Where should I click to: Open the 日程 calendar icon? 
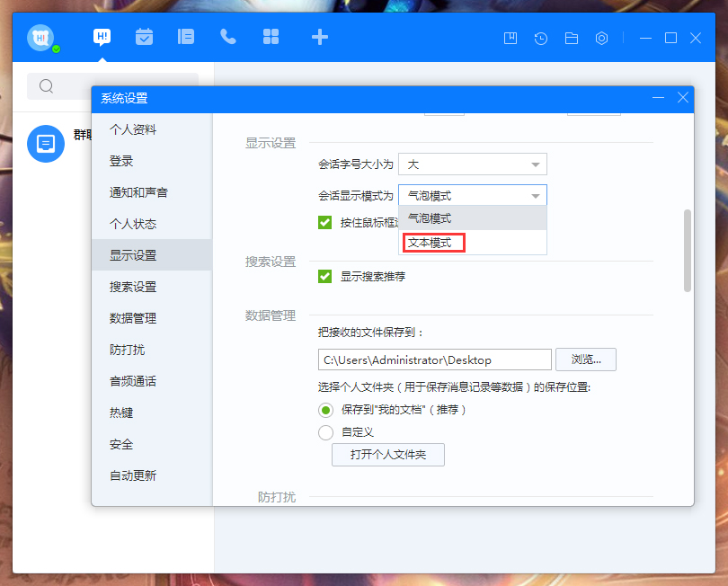pos(143,37)
